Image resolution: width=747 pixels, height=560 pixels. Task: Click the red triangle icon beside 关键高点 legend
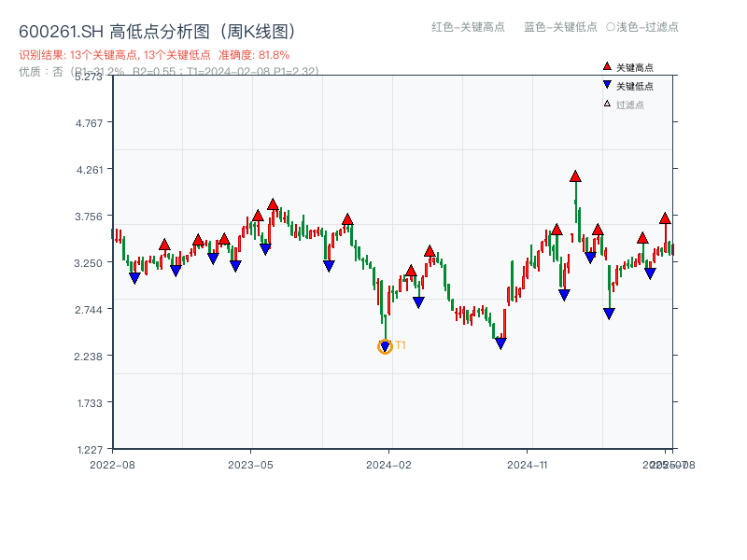point(607,66)
